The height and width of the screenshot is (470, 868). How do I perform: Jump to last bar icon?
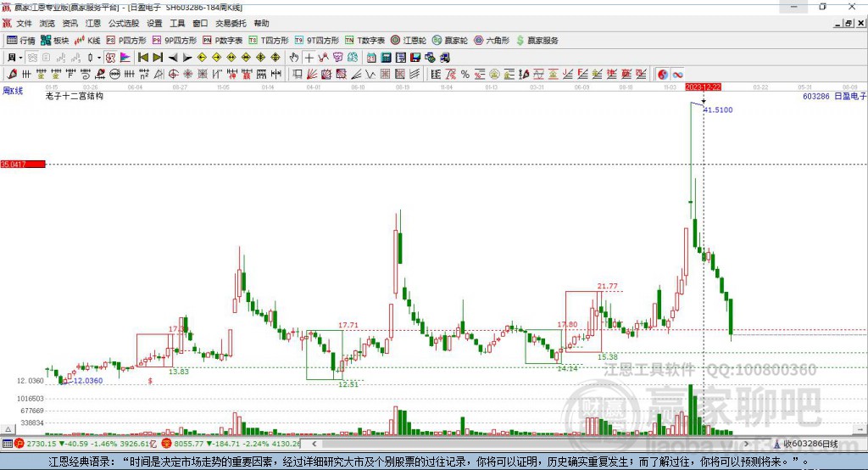click(x=158, y=58)
